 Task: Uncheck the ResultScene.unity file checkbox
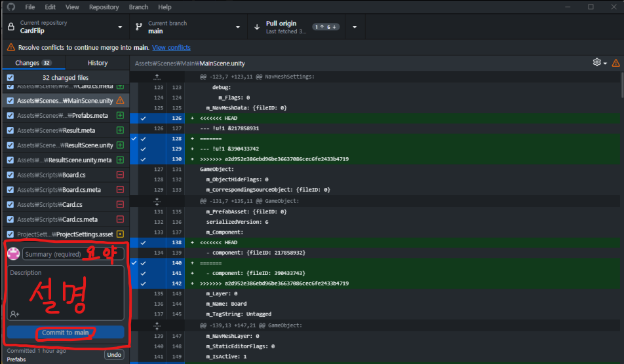click(x=10, y=145)
